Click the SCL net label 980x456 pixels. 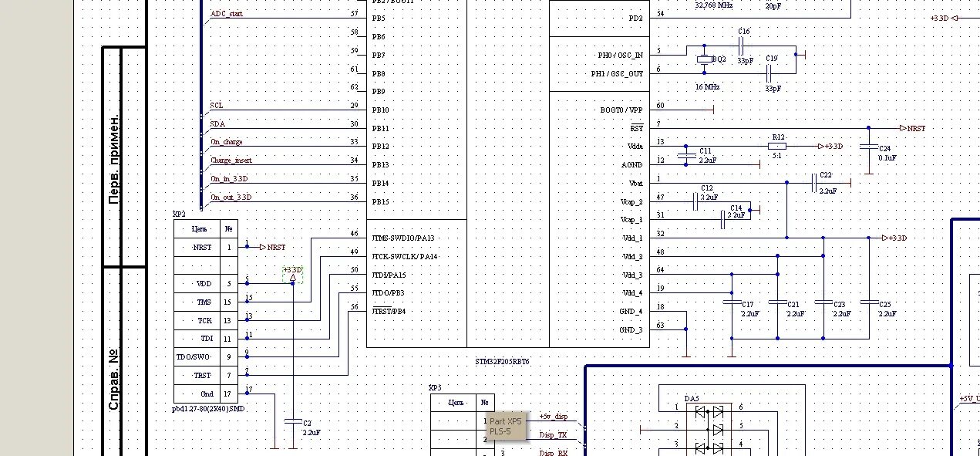[x=216, y=105]
